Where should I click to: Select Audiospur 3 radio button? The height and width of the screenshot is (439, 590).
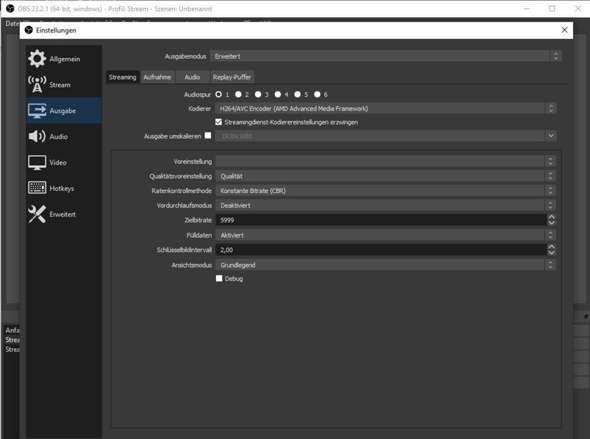click(258, 94)
